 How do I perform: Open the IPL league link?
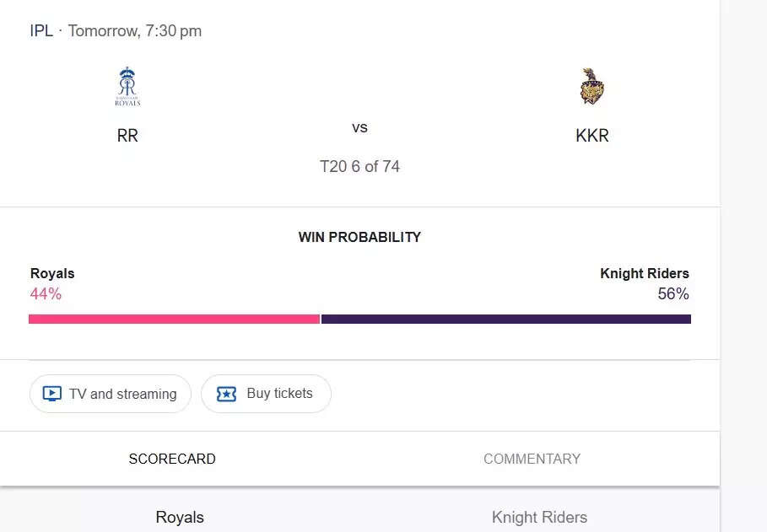coord(41,31)
